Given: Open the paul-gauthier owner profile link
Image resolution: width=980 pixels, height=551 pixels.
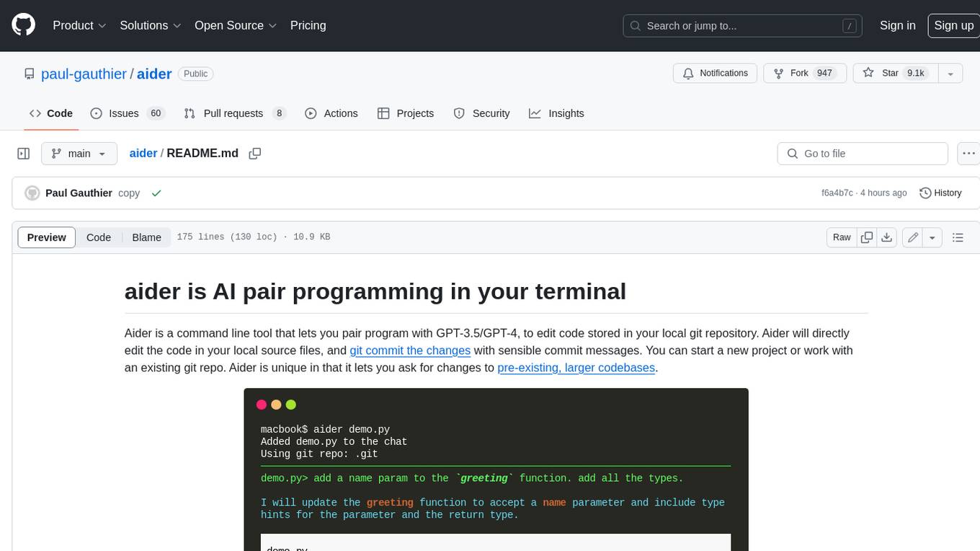Looking at the screenshot, I should tap(84, 74).
